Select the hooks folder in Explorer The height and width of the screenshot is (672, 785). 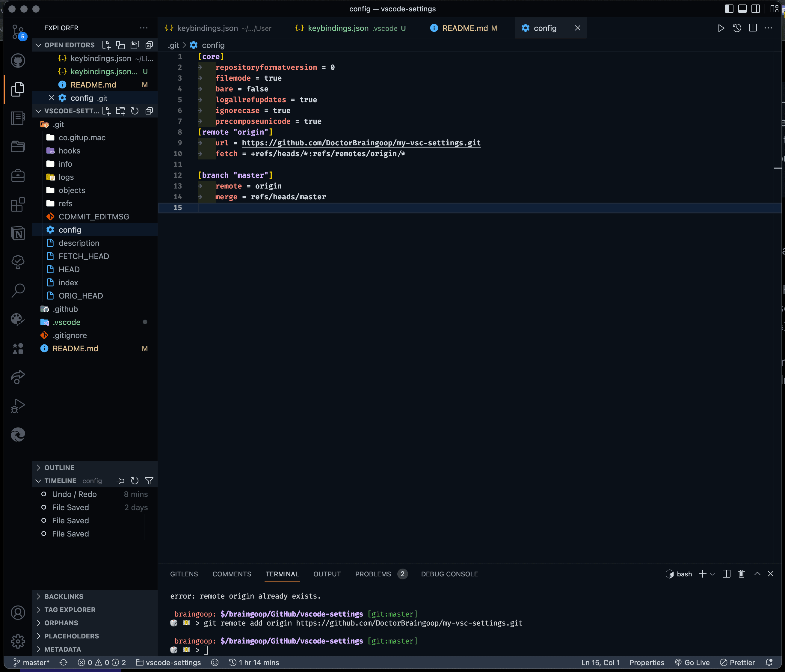point(95,150)
